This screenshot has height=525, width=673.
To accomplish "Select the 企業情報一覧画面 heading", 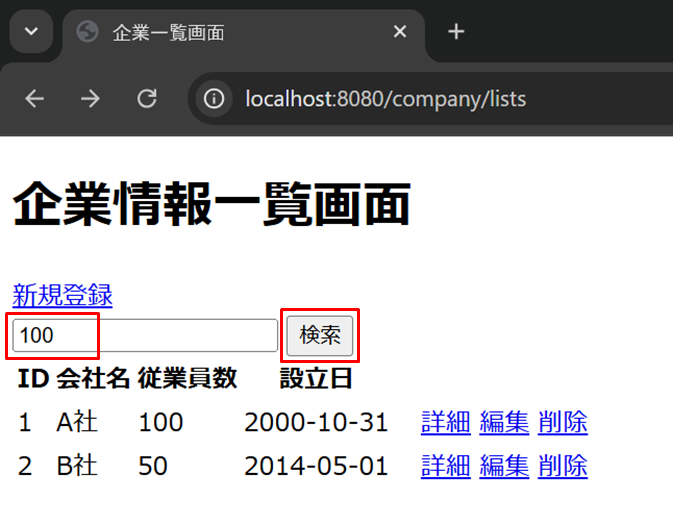I will coord(212,204).
